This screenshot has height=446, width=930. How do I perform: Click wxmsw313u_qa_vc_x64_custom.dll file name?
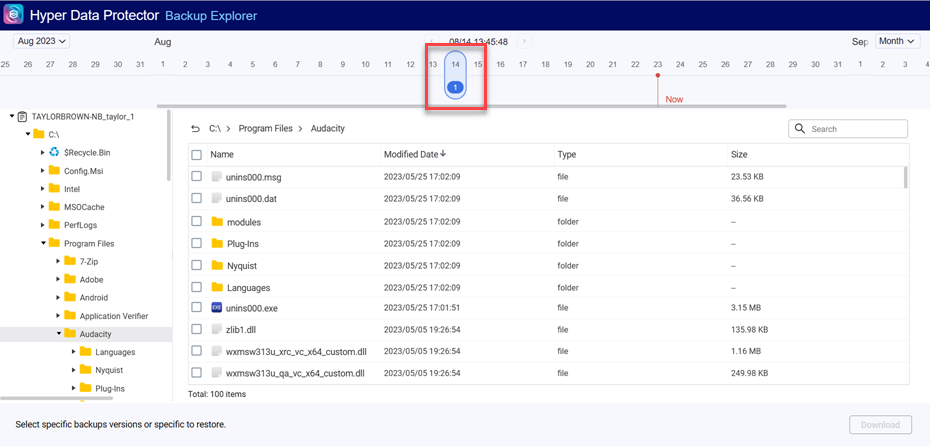coord(295,373)
